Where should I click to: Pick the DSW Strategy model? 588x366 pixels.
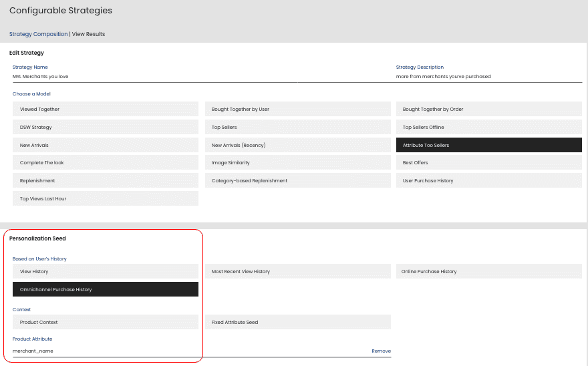pos(106,127)
